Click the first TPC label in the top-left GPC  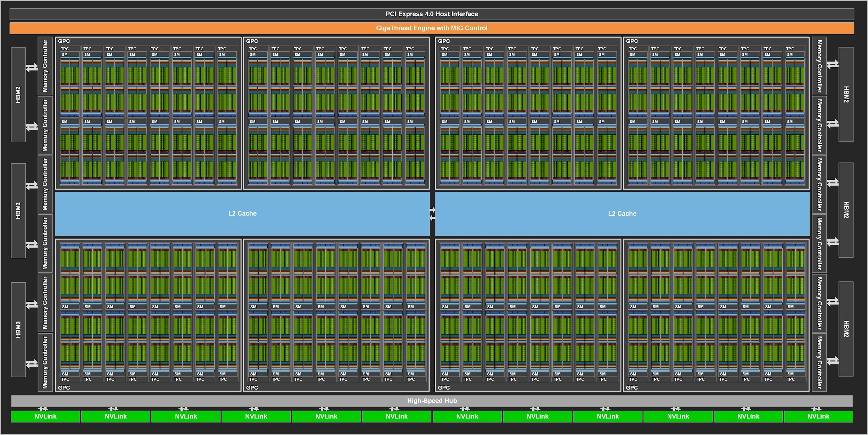65,49
